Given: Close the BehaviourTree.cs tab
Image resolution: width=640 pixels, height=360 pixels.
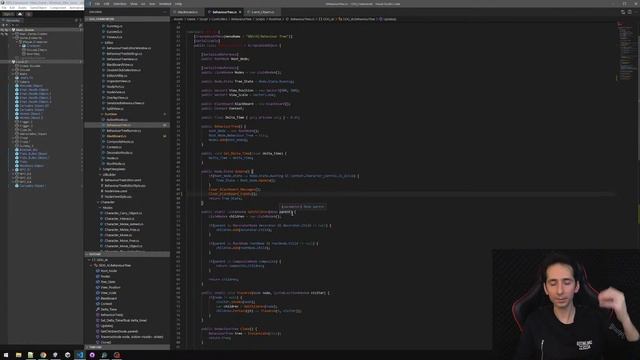Looking at the screenshot, I should click(240, 12).
